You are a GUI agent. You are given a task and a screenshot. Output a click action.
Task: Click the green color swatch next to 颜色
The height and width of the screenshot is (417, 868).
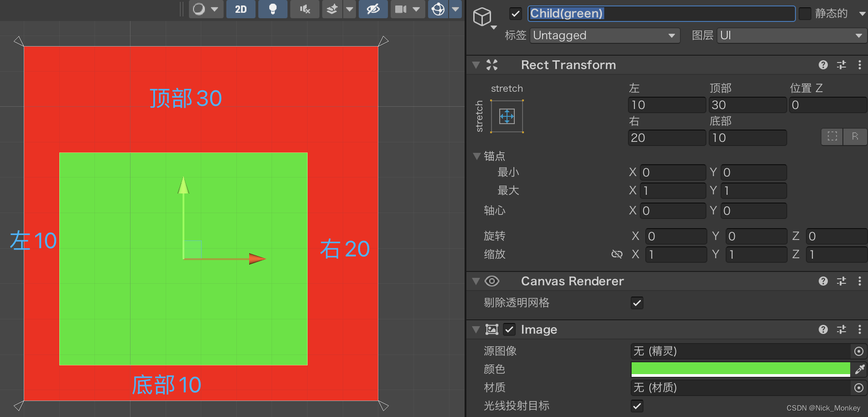pos(739,369)
